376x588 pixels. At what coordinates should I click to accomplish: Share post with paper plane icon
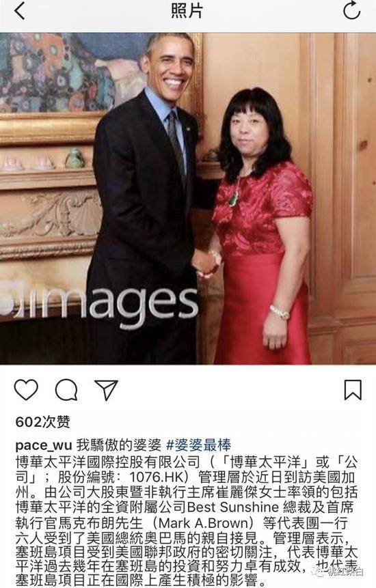coord(106,390)
